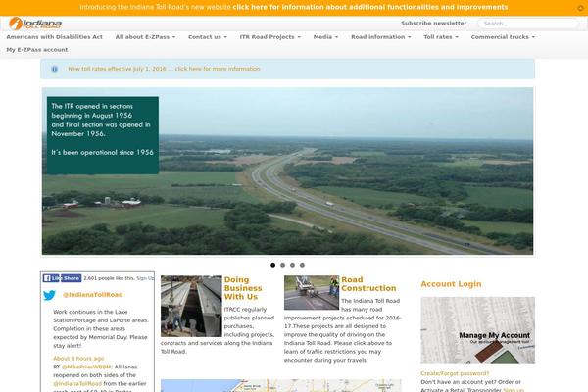Screen dimensions: 588x392
Task: Click the Twitter bird icon
Action: coord(49,295)
